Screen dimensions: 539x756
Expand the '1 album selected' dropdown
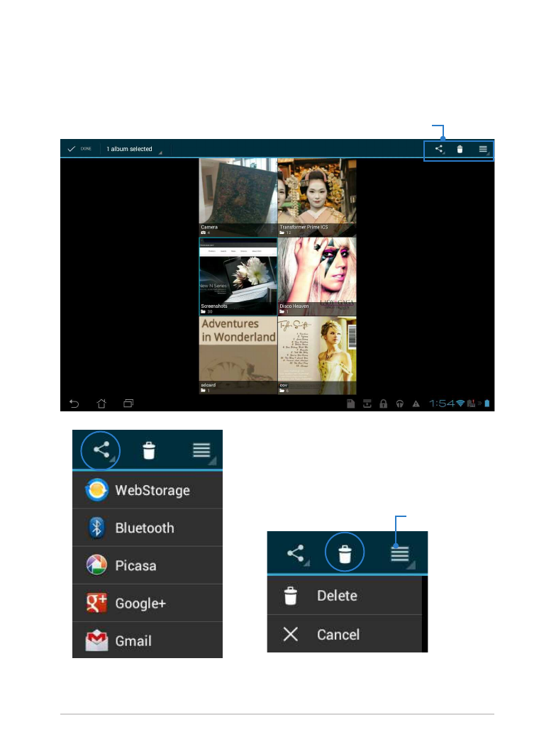coord(132,150)
